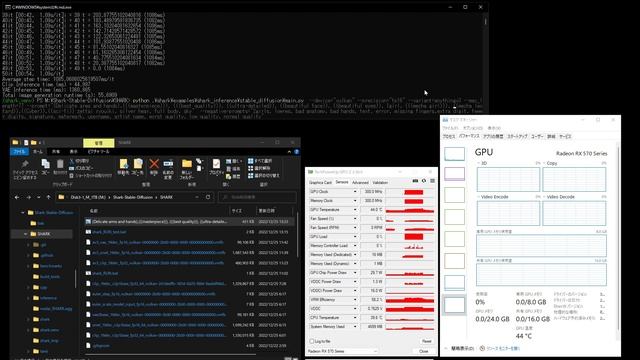Open the Explorer recent locations dropdown arrow

coord(38,197)
